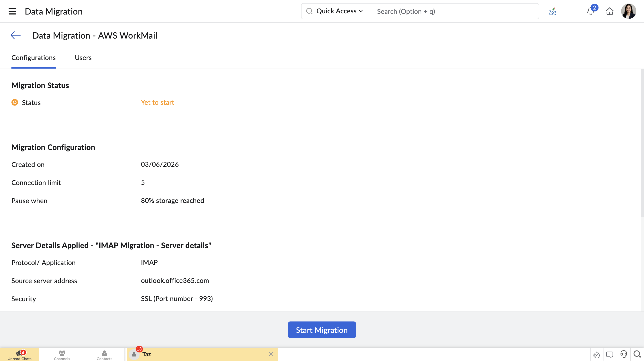
Task: Open the Zia AI assistant icon
Action: click(552, 11)
